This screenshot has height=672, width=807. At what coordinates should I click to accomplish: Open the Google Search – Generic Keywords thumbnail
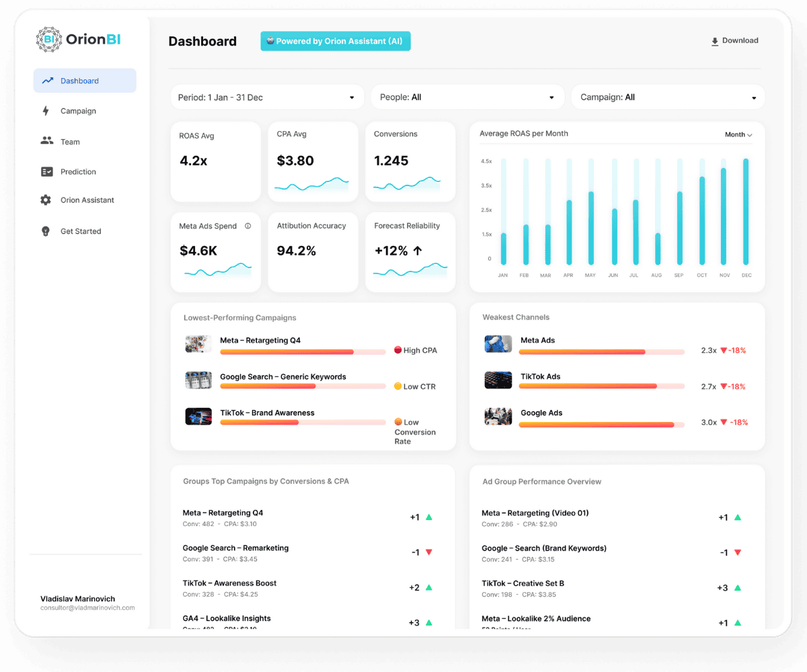pos(198,380)
